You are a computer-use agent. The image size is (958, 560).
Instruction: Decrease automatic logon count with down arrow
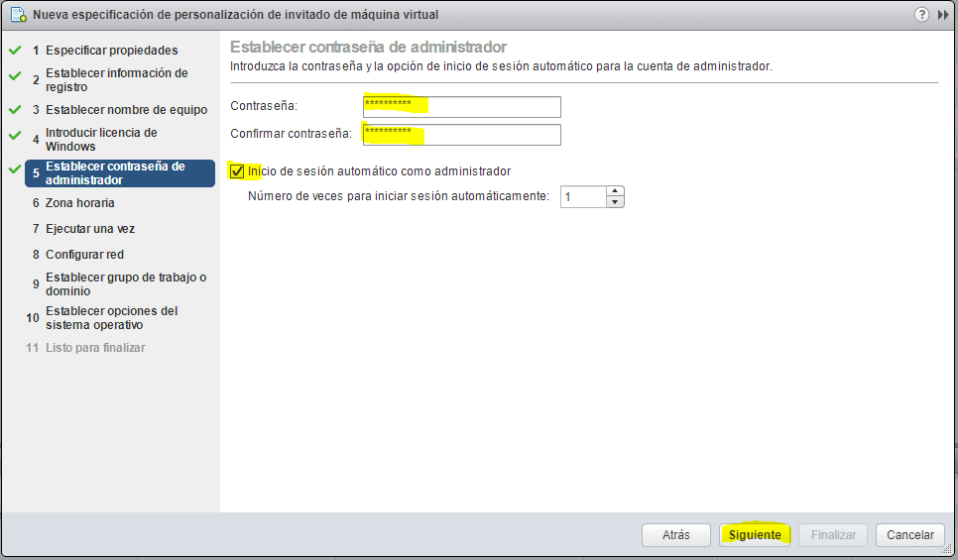tap(615, 202)
